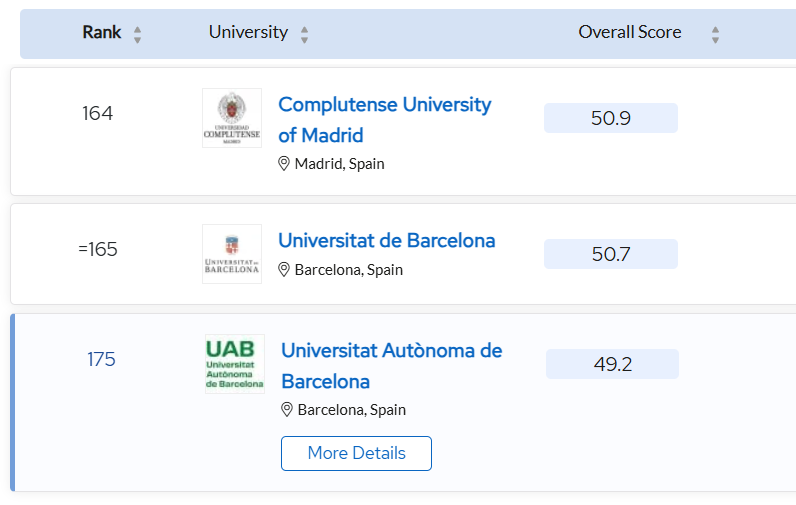Viewport: 796px width, 505px height.
Task: Click location pin for Universitat de Barcelona
Action: [284, 269]
